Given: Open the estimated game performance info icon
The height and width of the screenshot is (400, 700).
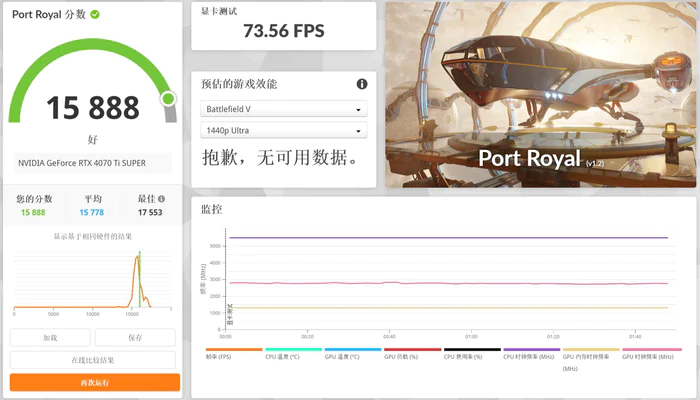Looking at the screenshot, I should (362, 84).
